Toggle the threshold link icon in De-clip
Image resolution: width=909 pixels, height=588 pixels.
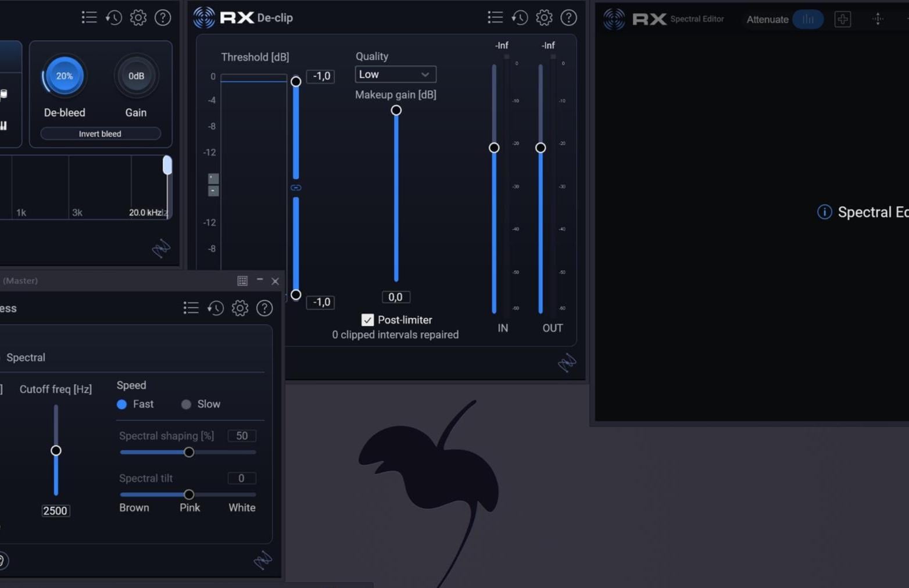[x=296, y=188]
